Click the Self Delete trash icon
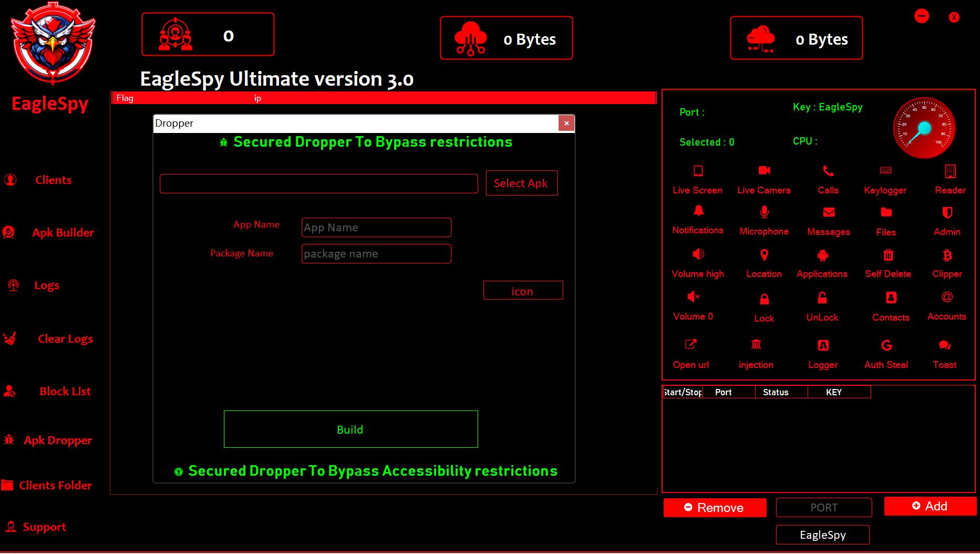The width and height of the screenshot is (980, 554). coord(888,255)
